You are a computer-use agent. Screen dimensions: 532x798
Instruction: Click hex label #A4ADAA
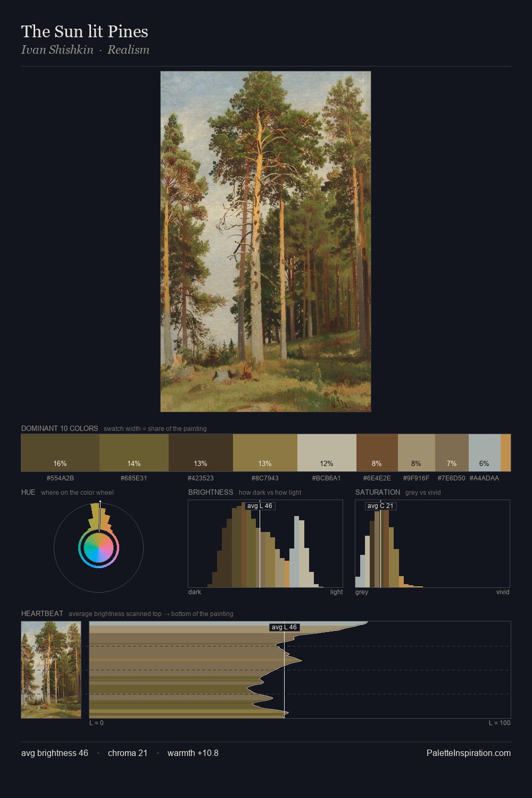(x=484, y=478)
